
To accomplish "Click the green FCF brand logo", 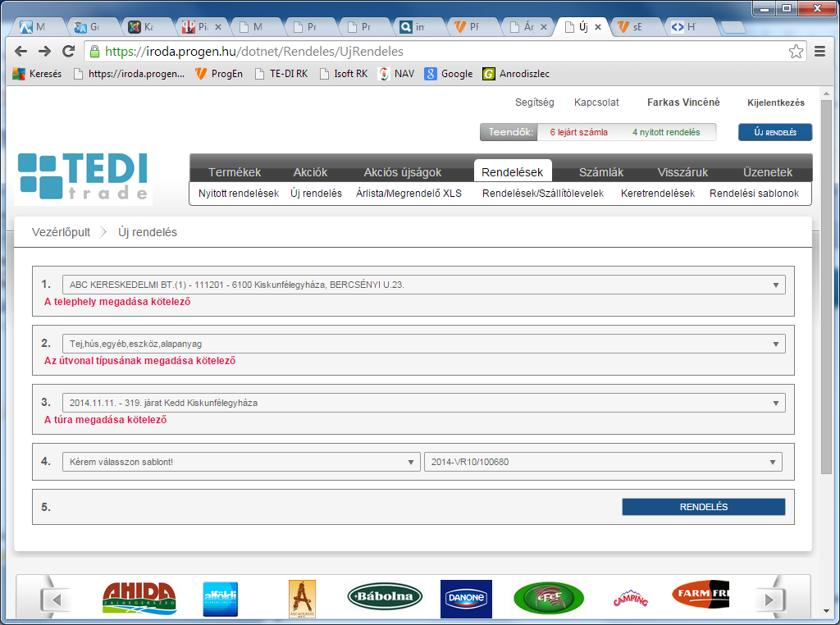I will [x=549, y=598].
